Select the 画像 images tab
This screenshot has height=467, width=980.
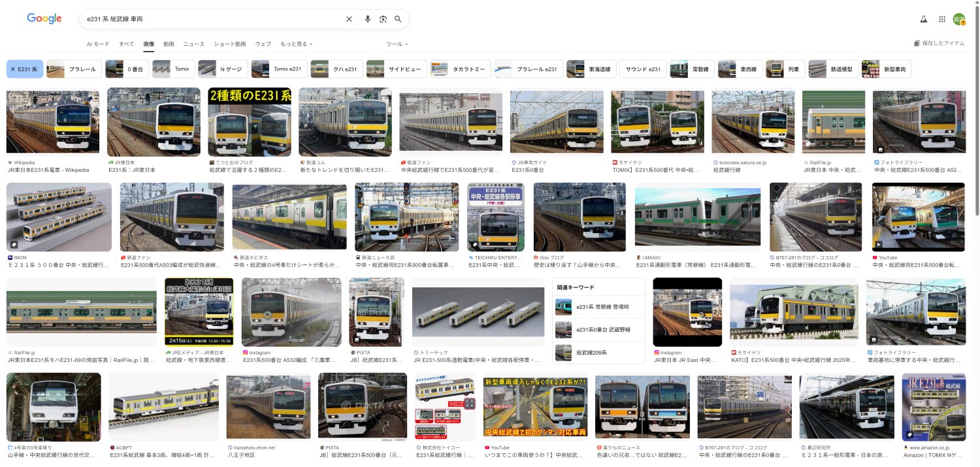149,44
